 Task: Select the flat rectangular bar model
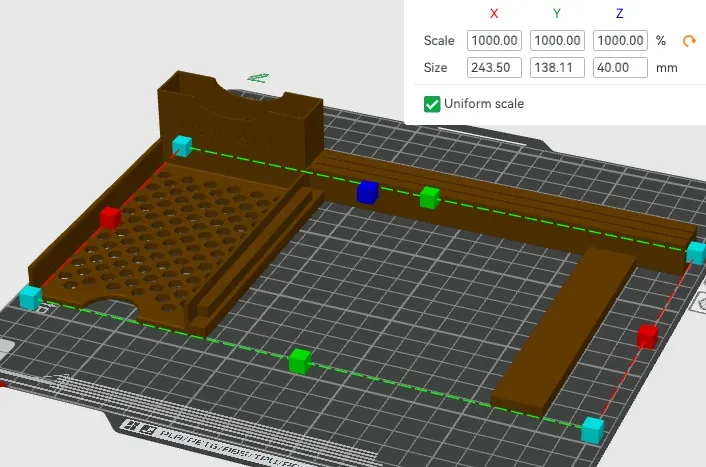click(563, 331)
